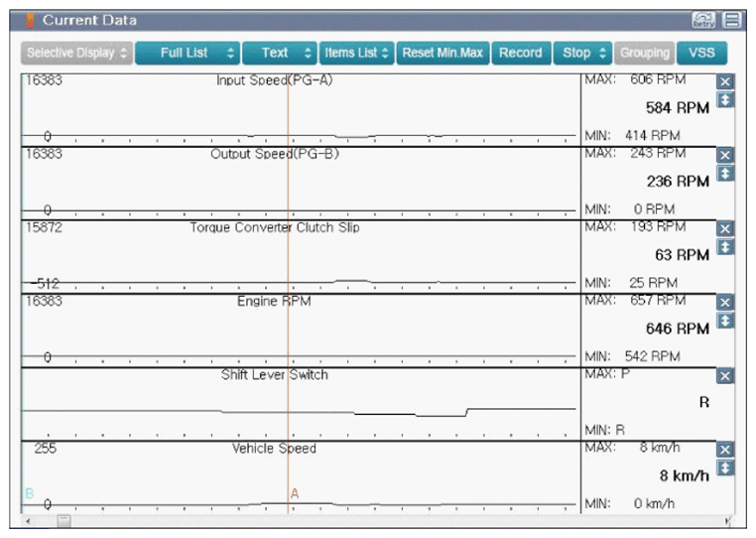Click the MAX: 193 RPM reading

635,226
